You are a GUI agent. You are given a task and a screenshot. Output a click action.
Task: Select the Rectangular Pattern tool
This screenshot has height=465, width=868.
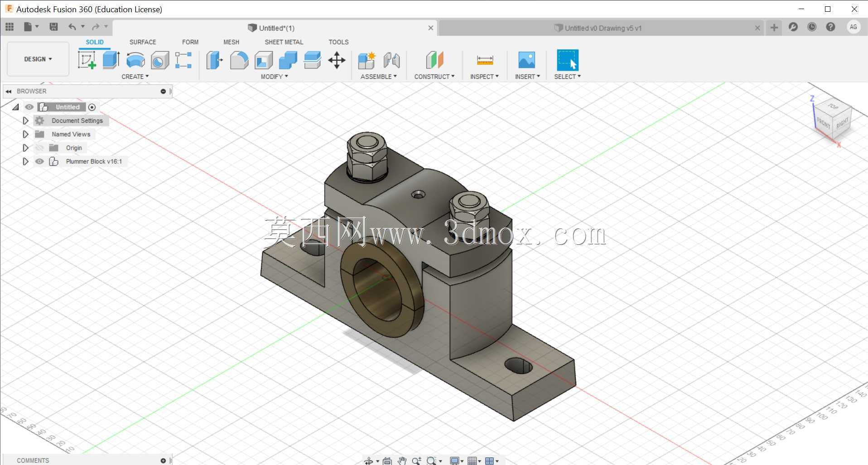[x=183, y=60]
